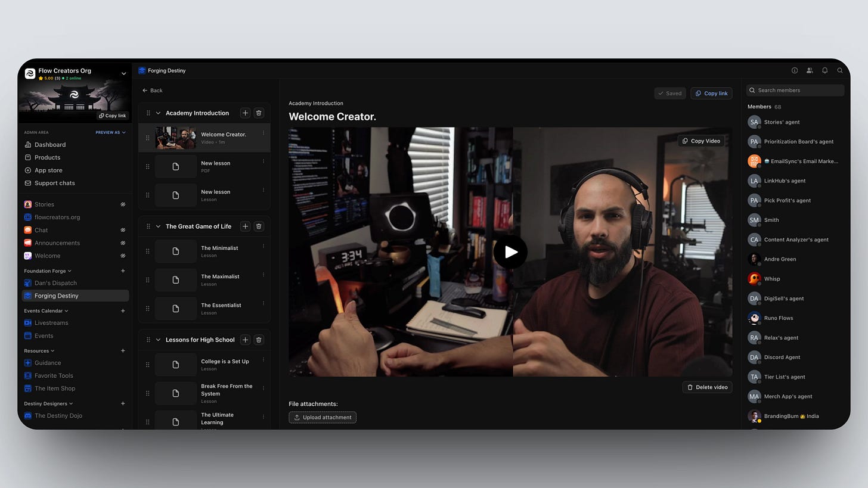Toggle visibility of Announcements app
Viewport: 868px width, 488px height.
coord(123,243)
